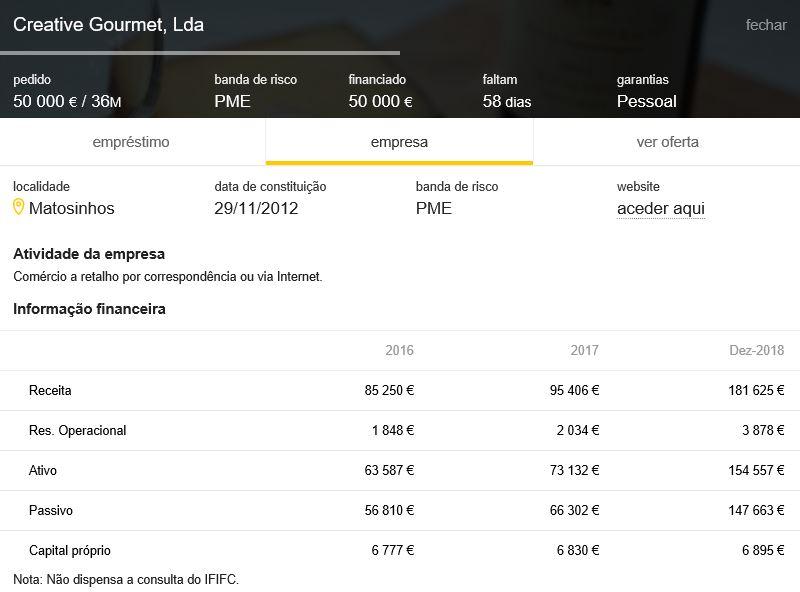Select the Dez-2018 column header

tap(757, 351)
